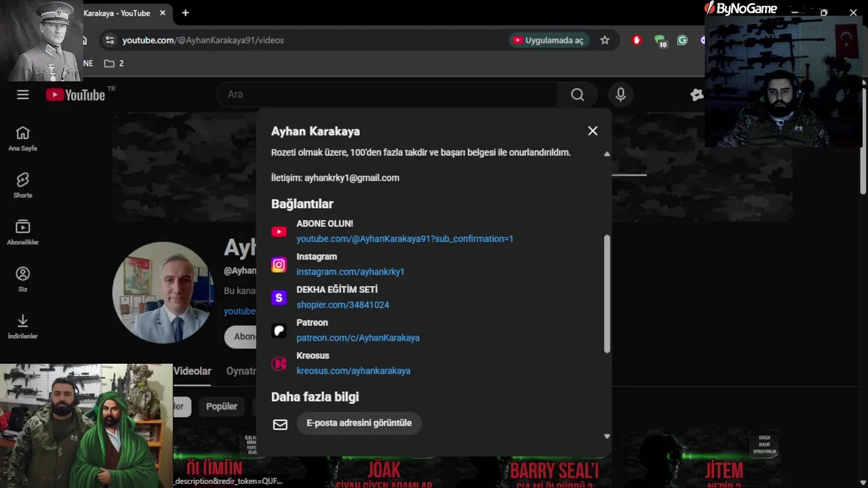
Task: Click the ABONE OLUN! link title
Action: [325, 224]
